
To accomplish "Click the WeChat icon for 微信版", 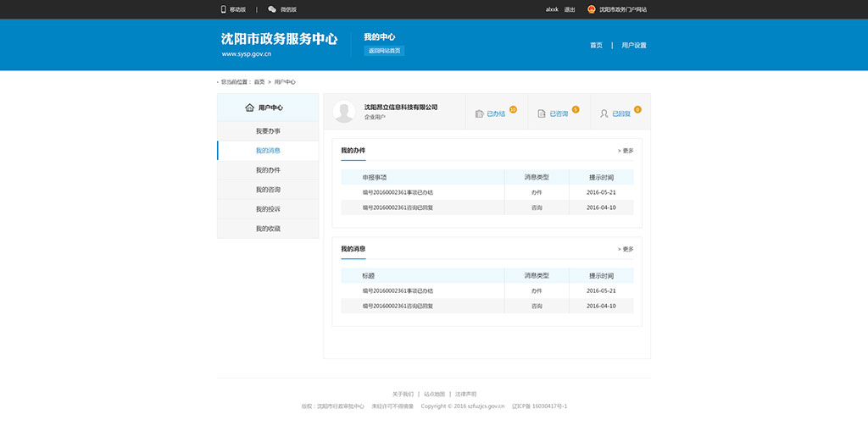I will point(272,9).
